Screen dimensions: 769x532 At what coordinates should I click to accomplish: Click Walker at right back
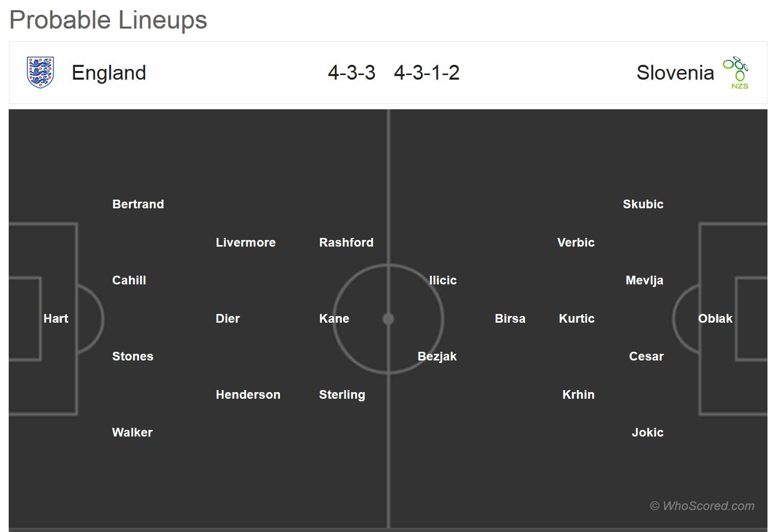(x=132, y=432)
